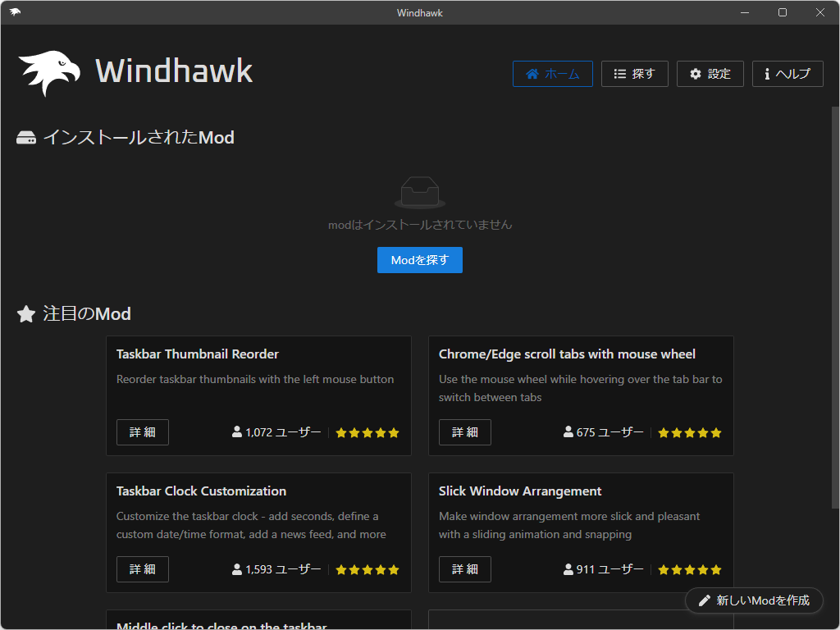This screenshot has height=630, width=840.
Task: Click the Modを探す button
Action: (419, 260)
